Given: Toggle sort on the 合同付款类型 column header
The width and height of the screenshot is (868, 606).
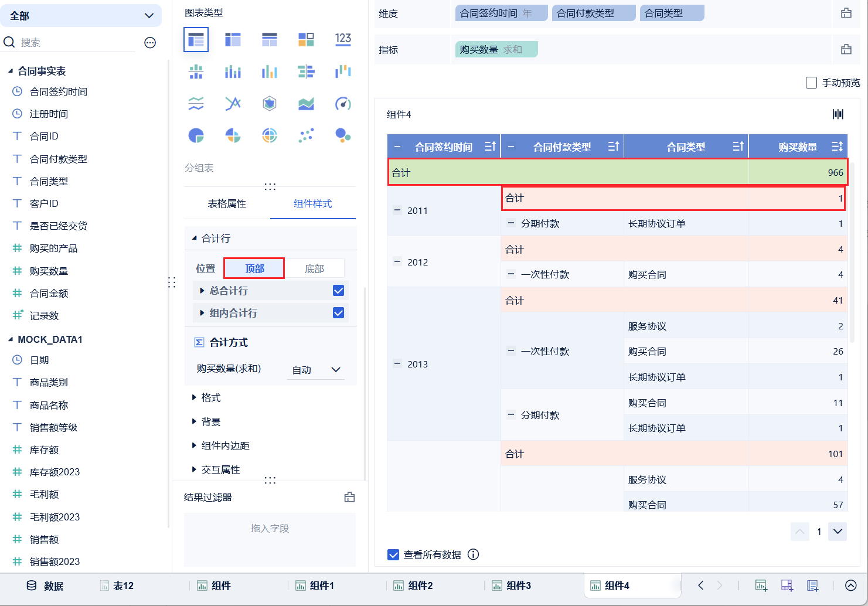Looking at the screenshot, I should pyautogui.click(x=614, y=147).
